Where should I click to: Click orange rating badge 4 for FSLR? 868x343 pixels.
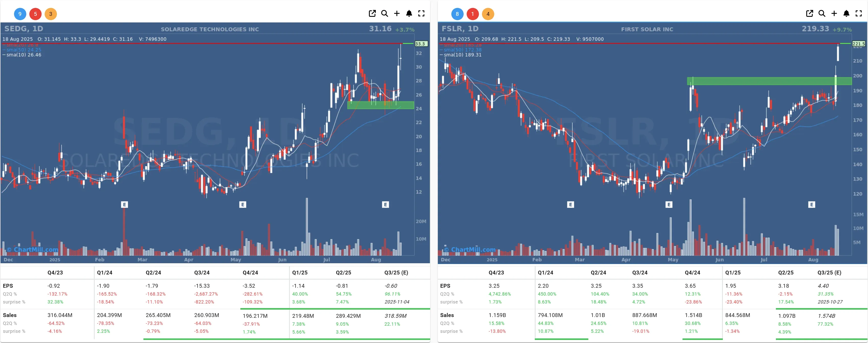(x=488, y=14)
